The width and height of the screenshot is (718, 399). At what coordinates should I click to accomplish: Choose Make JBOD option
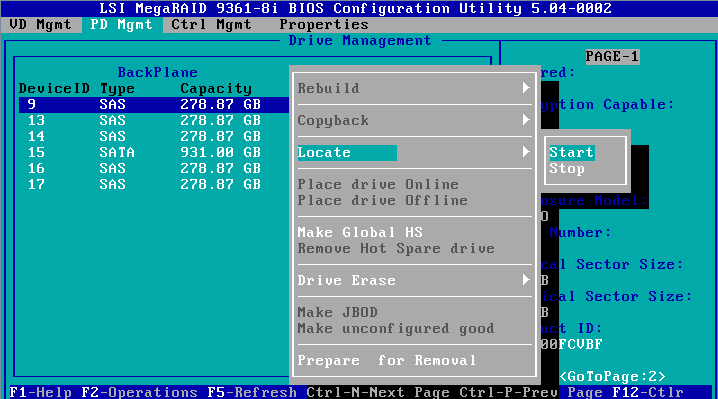[337, 312]
